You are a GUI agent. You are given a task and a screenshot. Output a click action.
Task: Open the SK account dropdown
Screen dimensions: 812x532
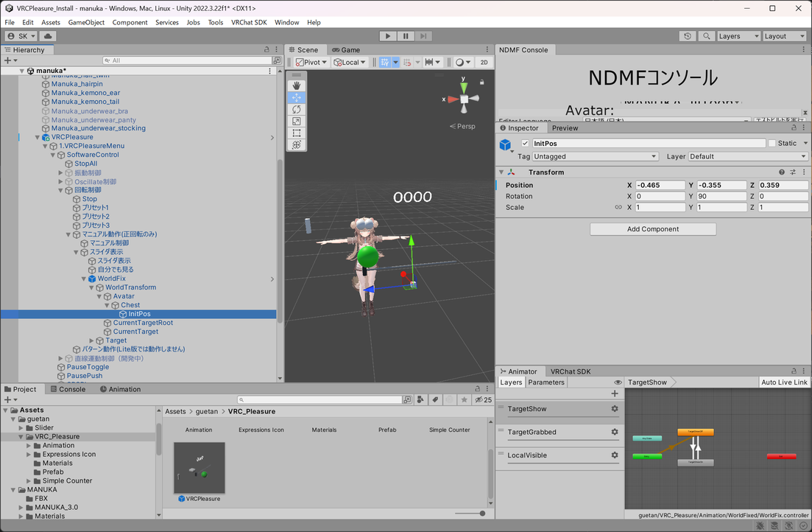tap(22, 36)
